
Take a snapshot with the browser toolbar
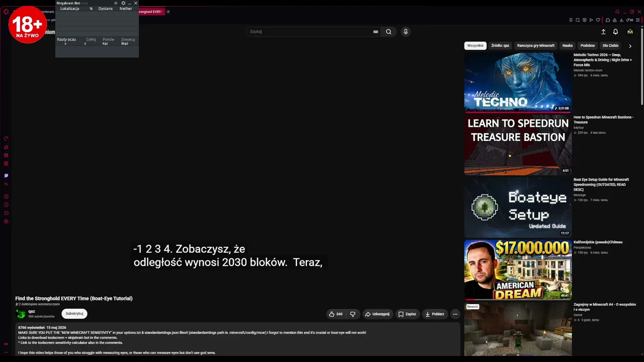578,20
